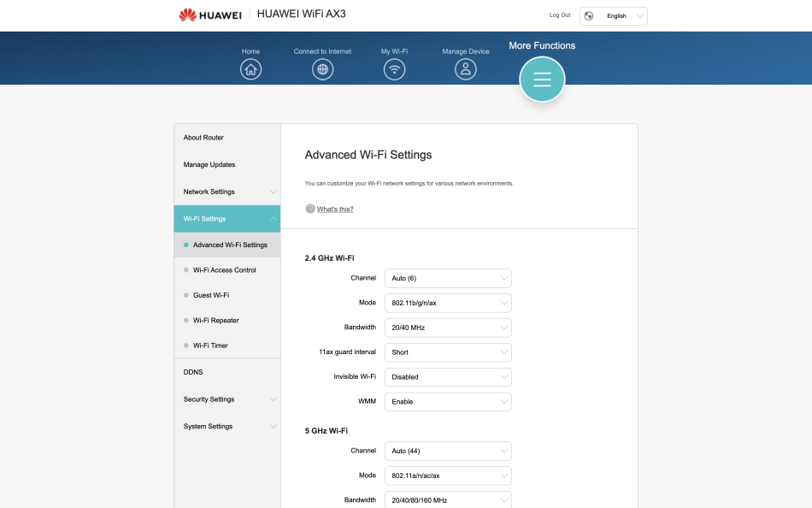Open Manage Device user icon
Screen dimensions: 812x508
tap(466, 69)
